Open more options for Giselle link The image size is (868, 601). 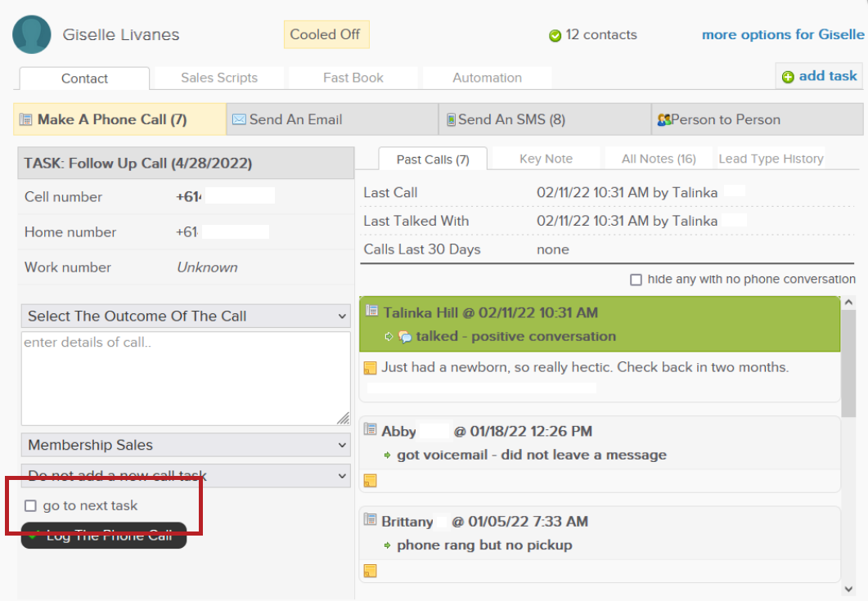[783, 34]
